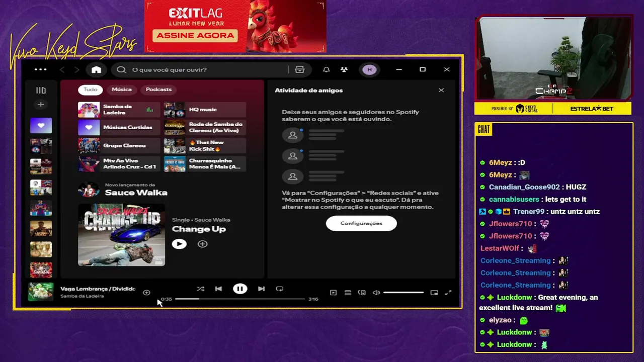
Task: Close the Atividade de amigos panel
Action: 441,90
